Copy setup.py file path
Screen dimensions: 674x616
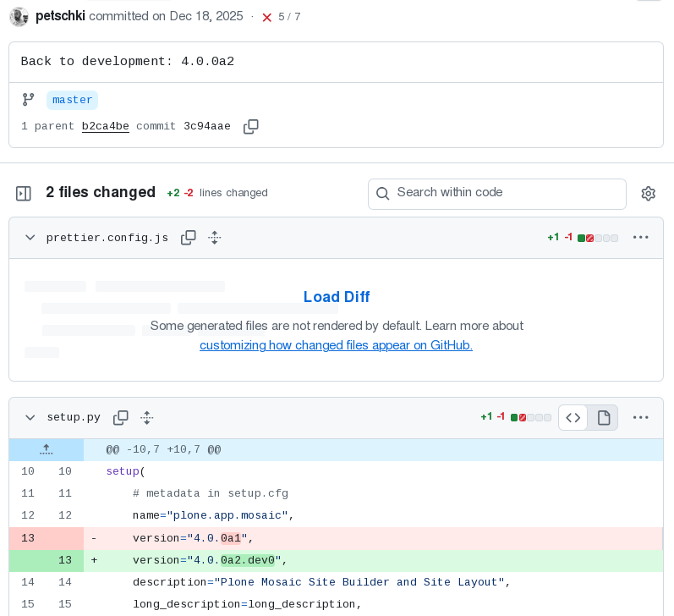pyautogui.click(x=121, y=418)
